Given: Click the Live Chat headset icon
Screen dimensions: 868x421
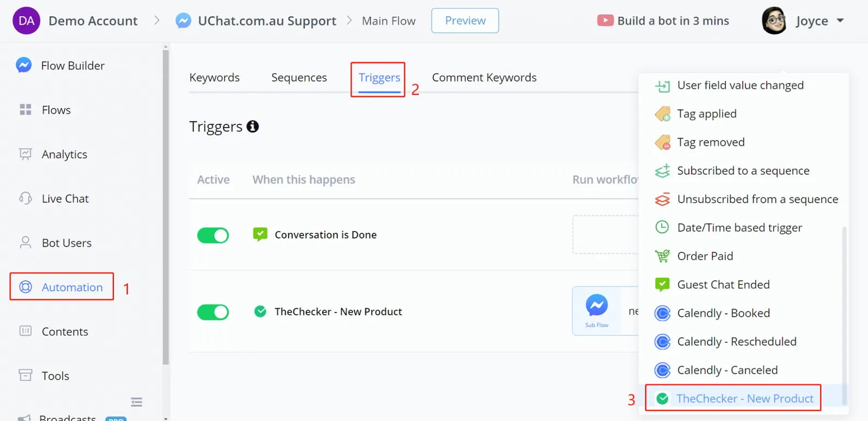Looking at the screenshot, I should point(25,199).
